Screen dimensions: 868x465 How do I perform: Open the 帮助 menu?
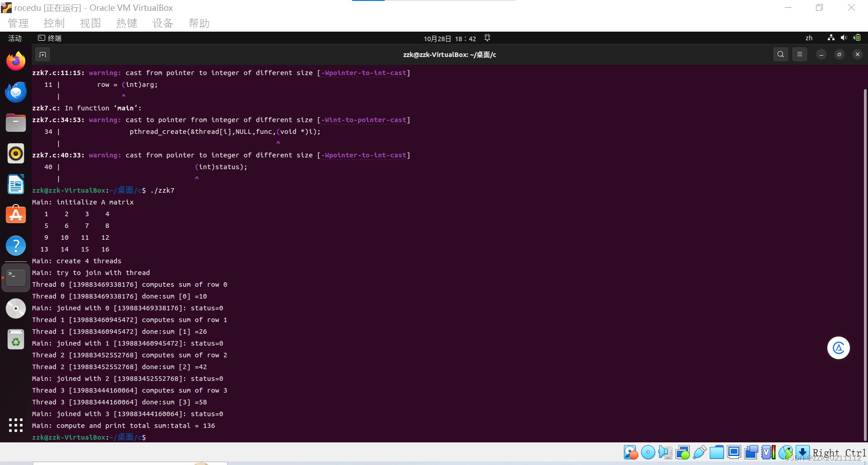click(x=199, y=23)
